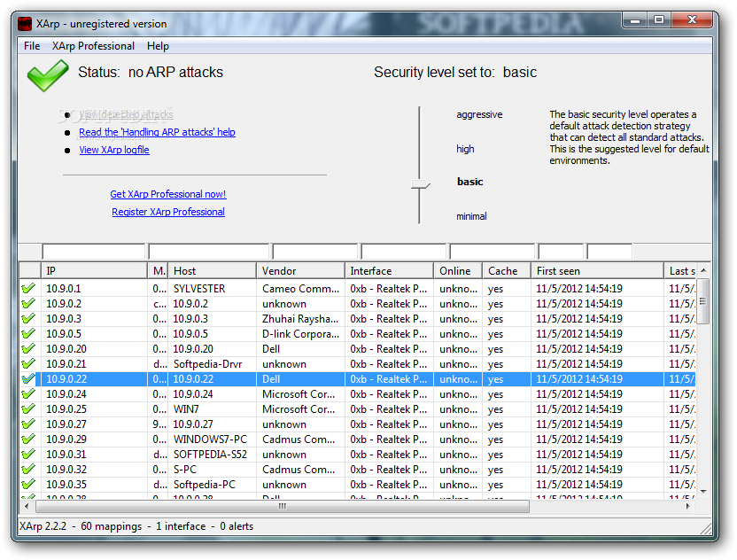Click the large green status checkmark icon

pyautogui.click(x=48, y=75)
